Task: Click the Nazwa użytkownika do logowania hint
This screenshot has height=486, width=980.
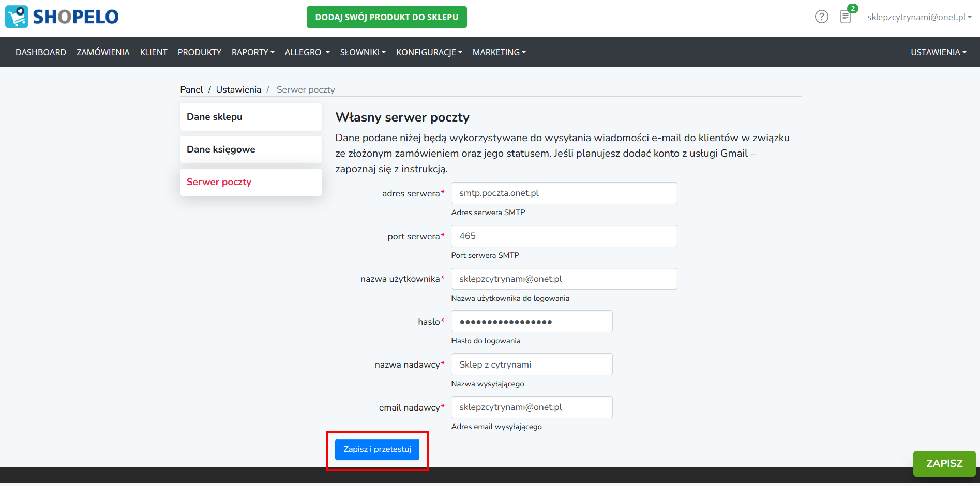Action: tap(510, 298)
